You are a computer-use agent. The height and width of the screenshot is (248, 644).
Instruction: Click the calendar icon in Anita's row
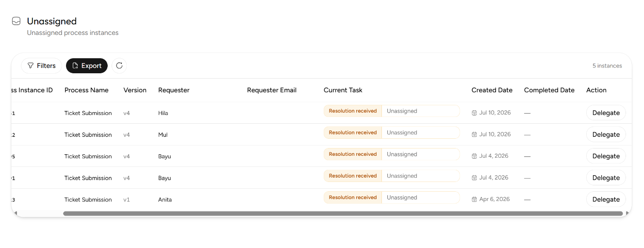coord(474,199)
